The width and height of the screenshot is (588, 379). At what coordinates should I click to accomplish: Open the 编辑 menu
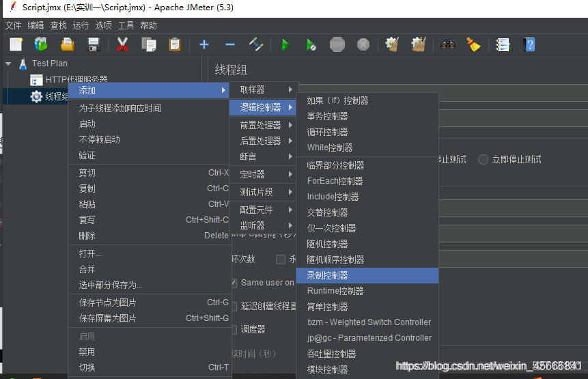pos(36,25)
